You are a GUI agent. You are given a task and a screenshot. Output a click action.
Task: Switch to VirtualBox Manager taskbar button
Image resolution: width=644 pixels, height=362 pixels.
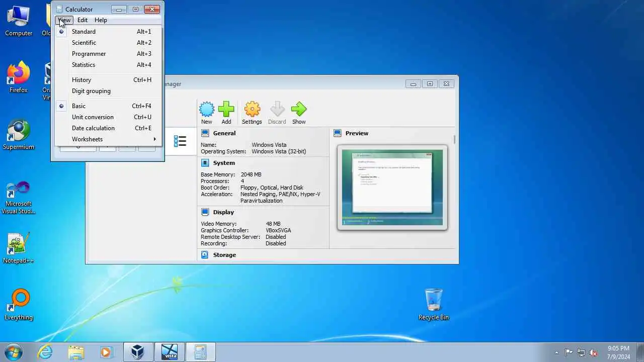pos(138,352)
